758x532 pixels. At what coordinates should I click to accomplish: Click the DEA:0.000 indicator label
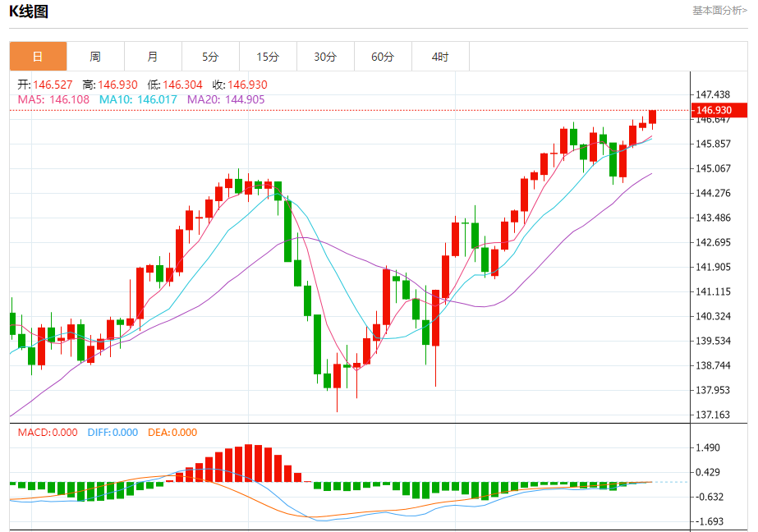(x=172, y=433)
